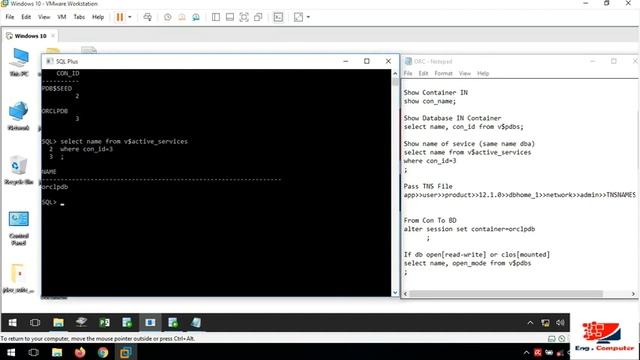
Task: Open host Firefox taskbar icon
Action: point(80,352)
